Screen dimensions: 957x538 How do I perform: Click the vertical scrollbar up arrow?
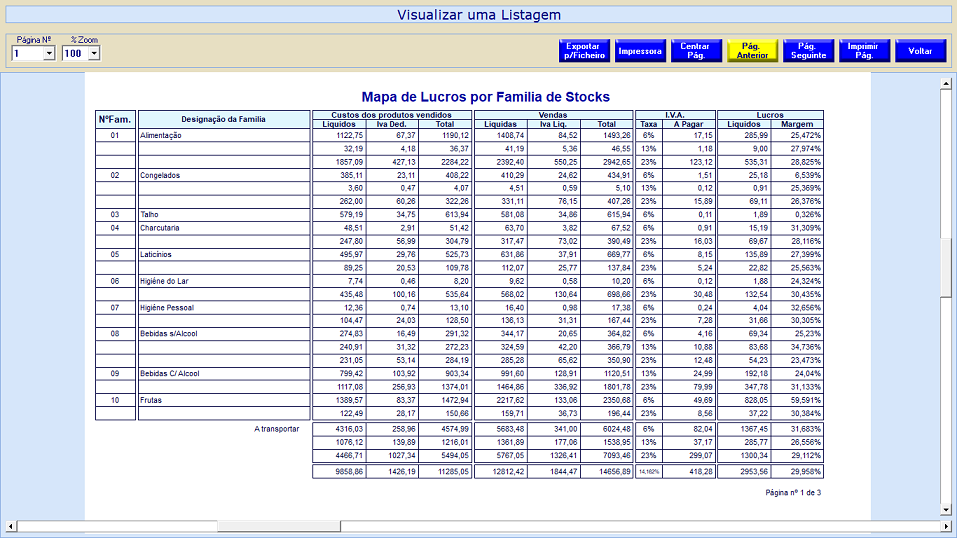click(946, 84)
